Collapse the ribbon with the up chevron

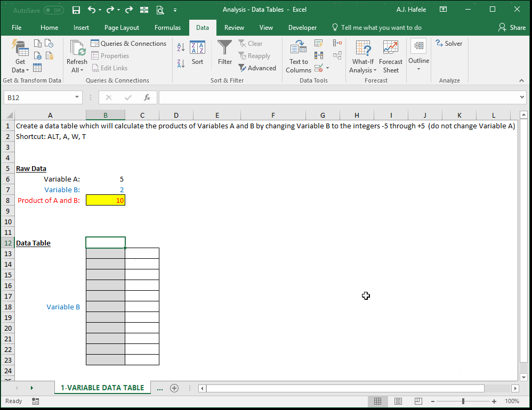pos(521,80)
